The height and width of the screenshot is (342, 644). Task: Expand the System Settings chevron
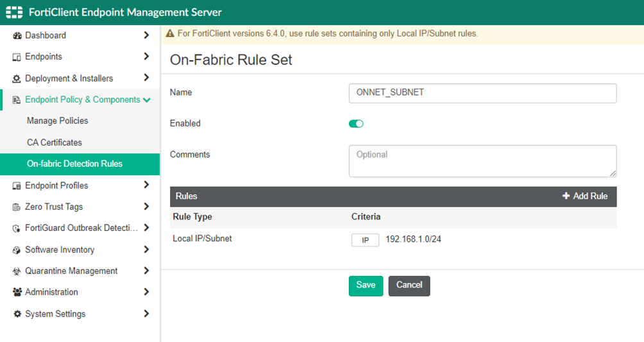point(146,314)
